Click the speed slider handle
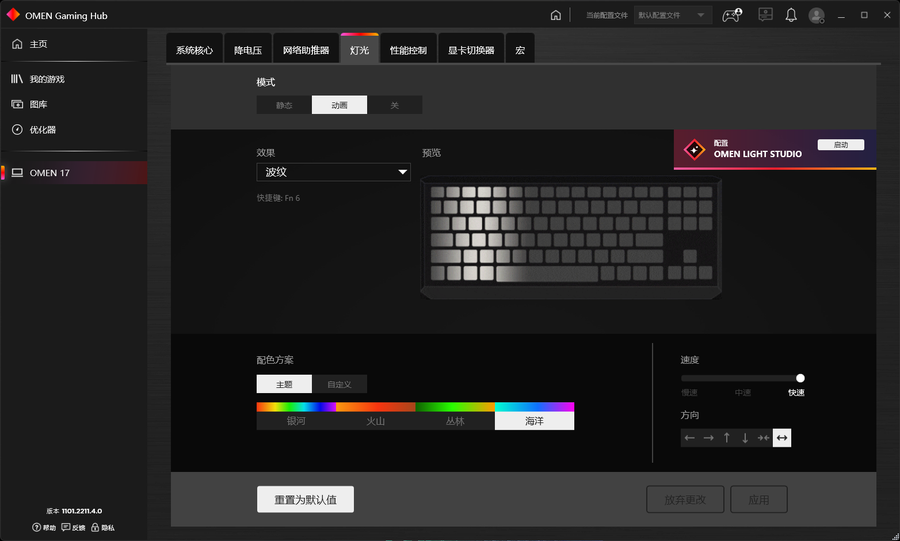 tap(800, 378)
